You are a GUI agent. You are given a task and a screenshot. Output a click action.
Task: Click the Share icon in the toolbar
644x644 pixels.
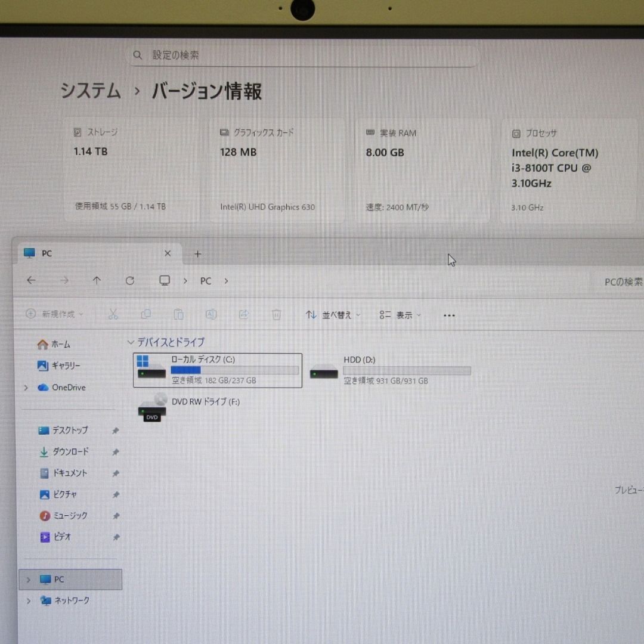(243, 314)
